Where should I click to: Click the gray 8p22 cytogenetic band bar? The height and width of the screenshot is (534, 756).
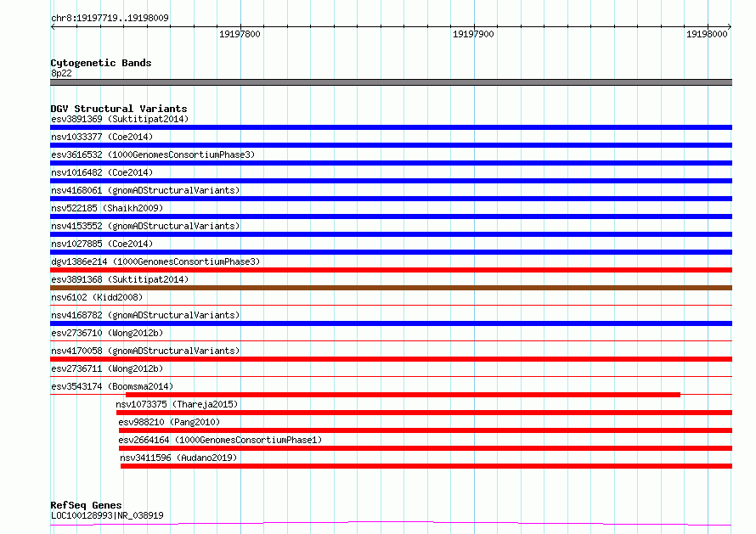coord(391,82)
